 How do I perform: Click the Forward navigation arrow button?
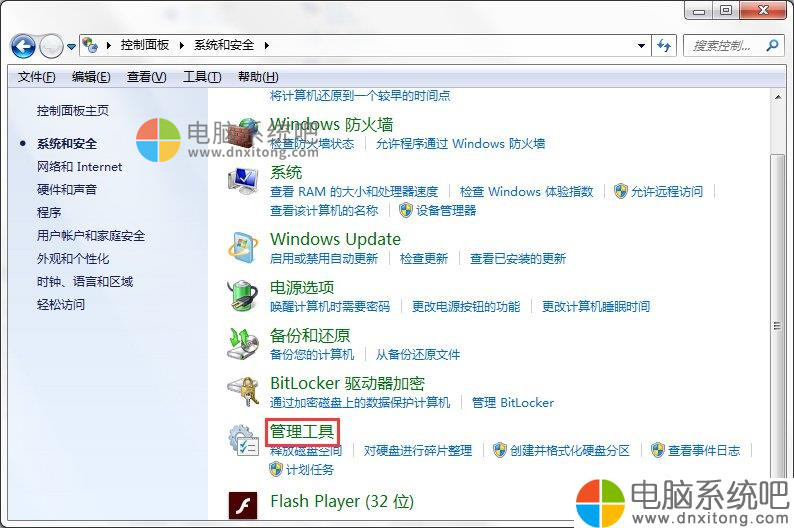coord(51,47)
